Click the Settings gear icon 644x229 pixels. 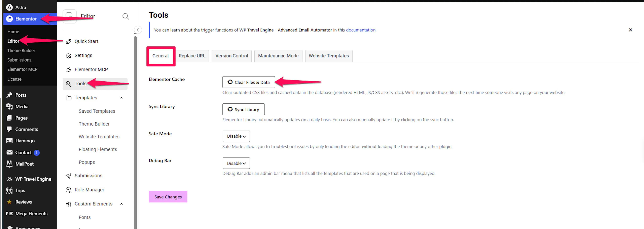click(68, 56)
